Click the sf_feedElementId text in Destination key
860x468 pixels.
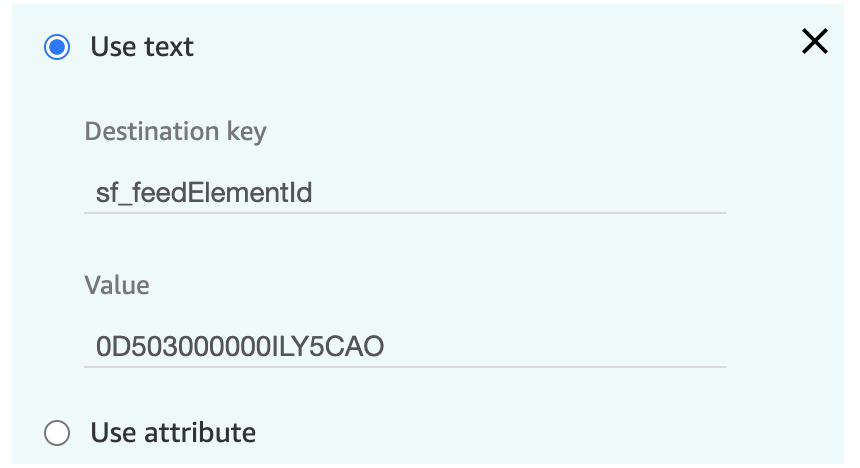[204, 193]
